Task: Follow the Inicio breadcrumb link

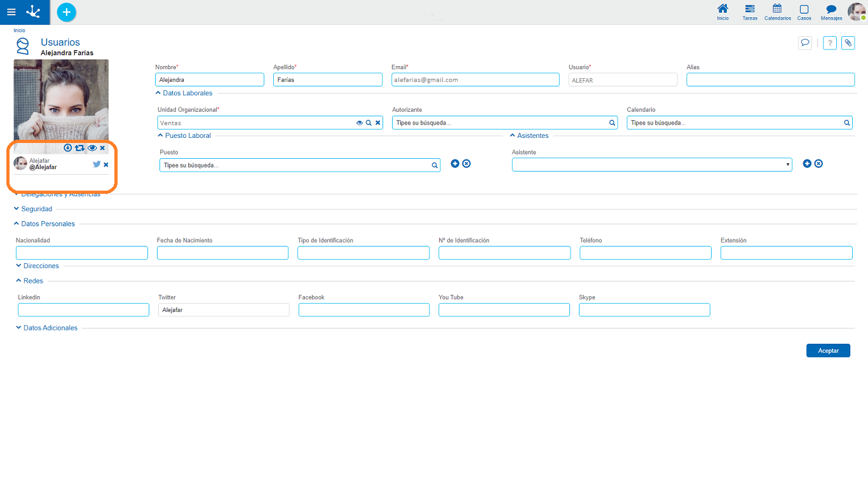Action: click(x=20, y=30)
